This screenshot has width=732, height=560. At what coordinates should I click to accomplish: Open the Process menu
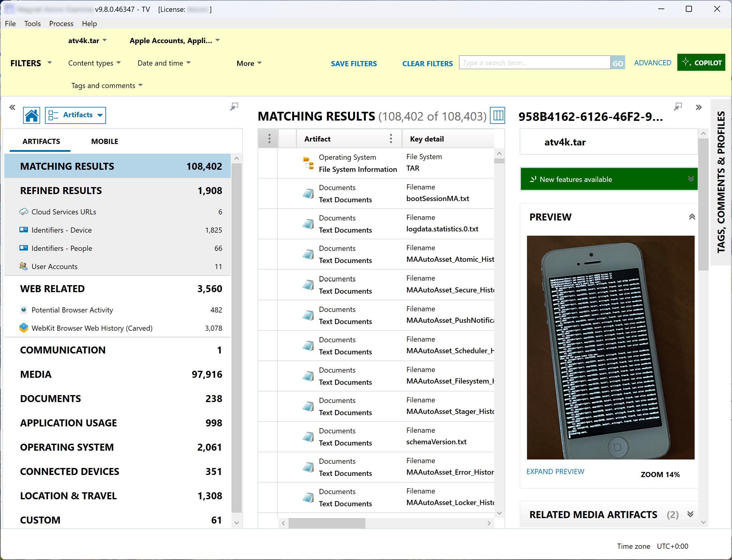click(x=61, y=24)
